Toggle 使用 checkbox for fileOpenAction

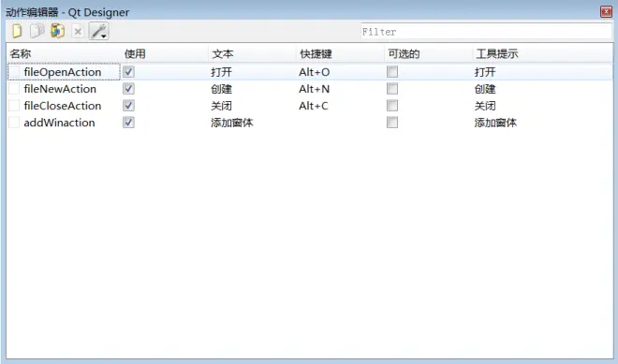click(x=128, y=72)
